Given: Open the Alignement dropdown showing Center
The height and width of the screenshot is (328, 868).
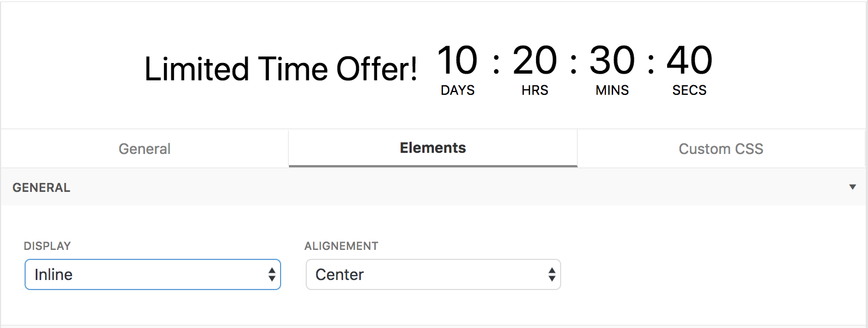Looking at the screenshot, I should pyautogui.click(x=433, y=274).
